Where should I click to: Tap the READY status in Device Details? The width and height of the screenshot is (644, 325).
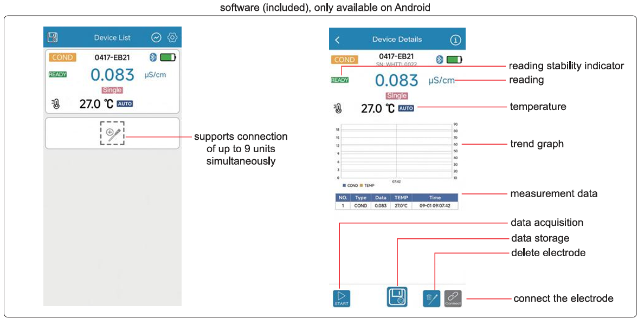(340, 80)
